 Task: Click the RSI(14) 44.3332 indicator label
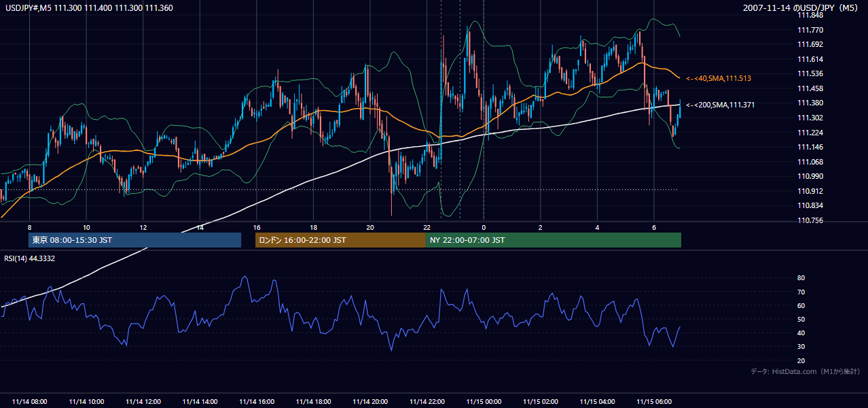pos(30,258)
